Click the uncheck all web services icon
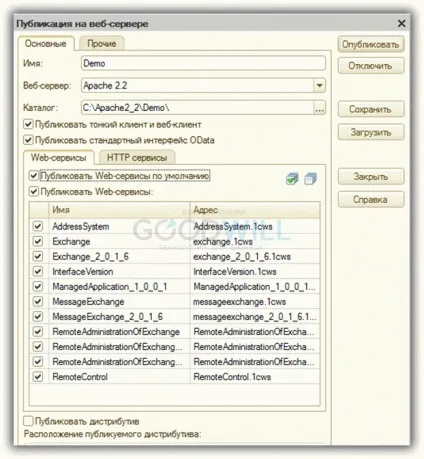 click(x=311, y=179)
